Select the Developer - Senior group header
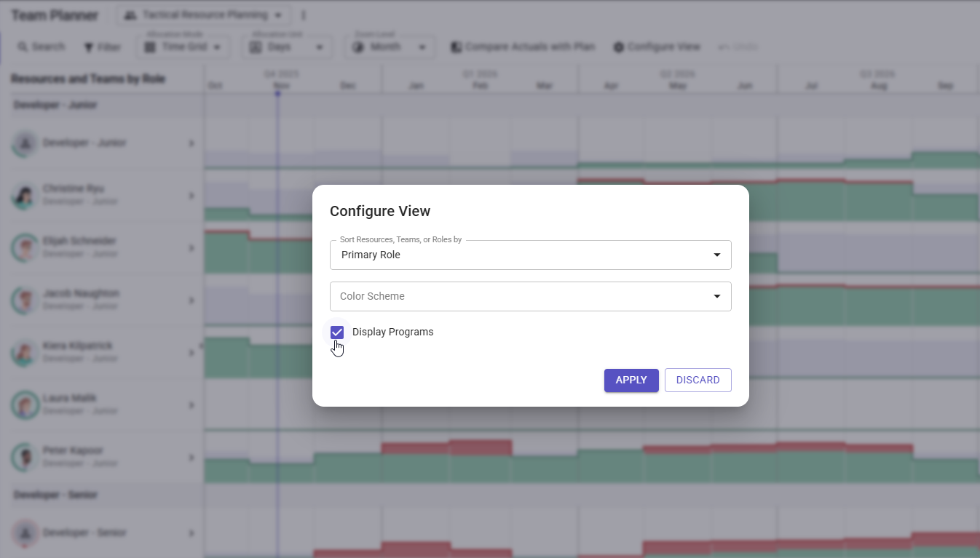The image size is (980, 558). click(x=55, y=495)
